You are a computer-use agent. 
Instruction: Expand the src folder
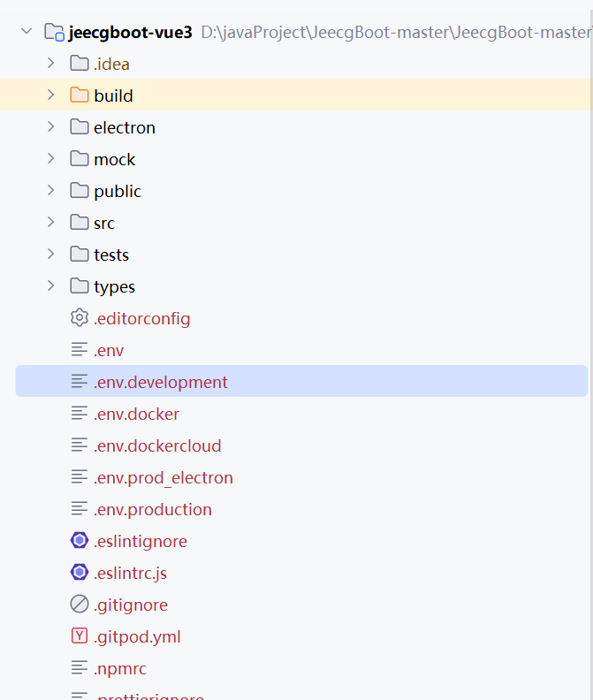(x=51, y=223)
